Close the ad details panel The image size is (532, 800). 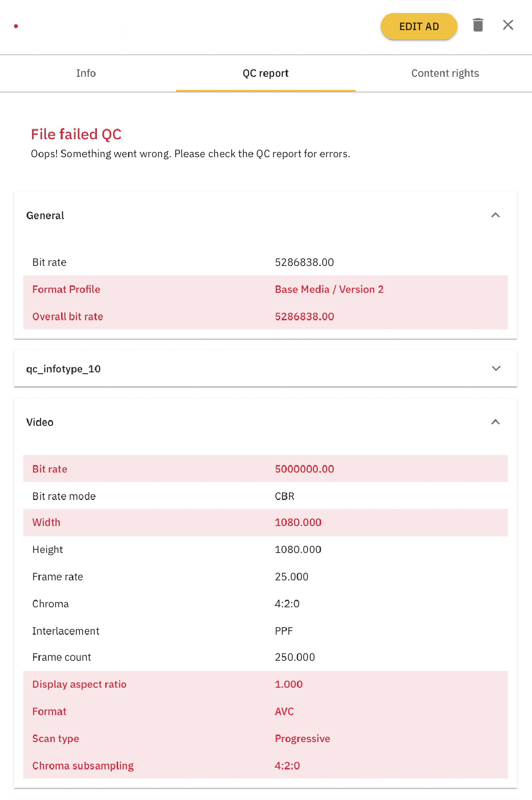[x=508, y=25]
